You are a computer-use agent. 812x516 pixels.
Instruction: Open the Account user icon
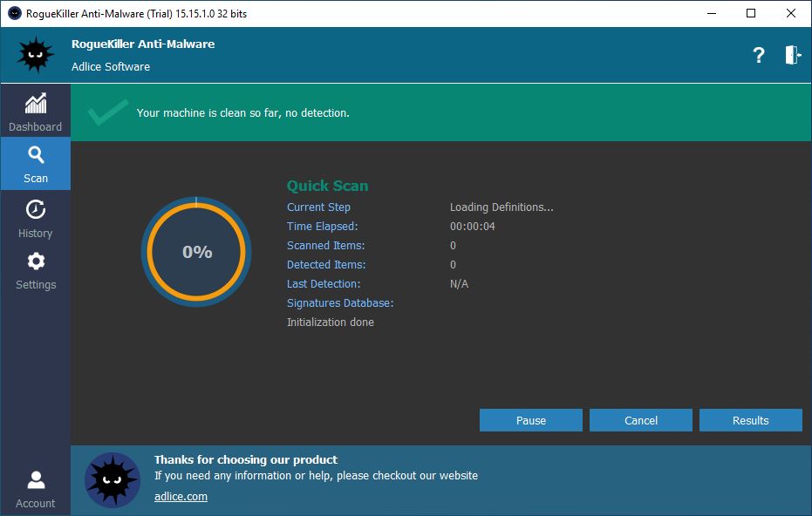[36, 480]
